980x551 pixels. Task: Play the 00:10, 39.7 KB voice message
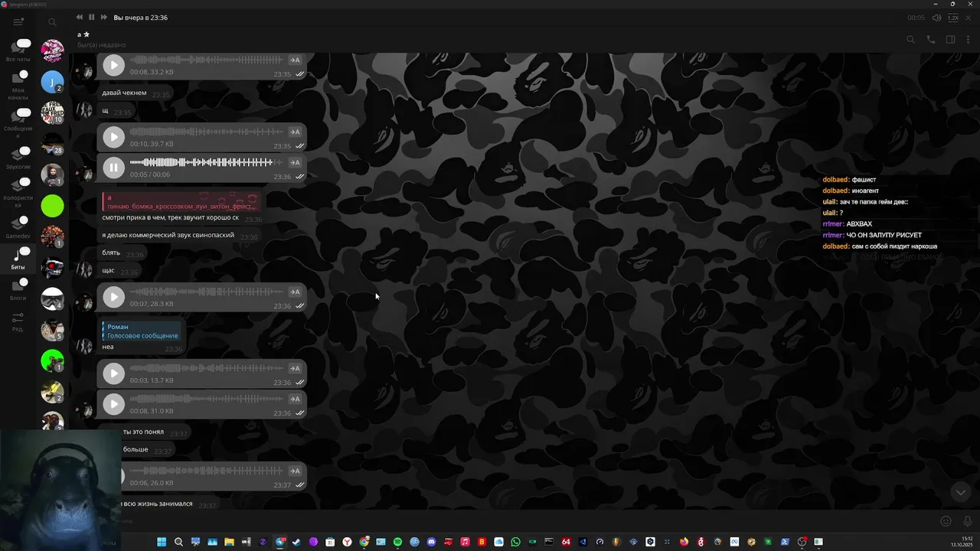(x=113, y=137)
